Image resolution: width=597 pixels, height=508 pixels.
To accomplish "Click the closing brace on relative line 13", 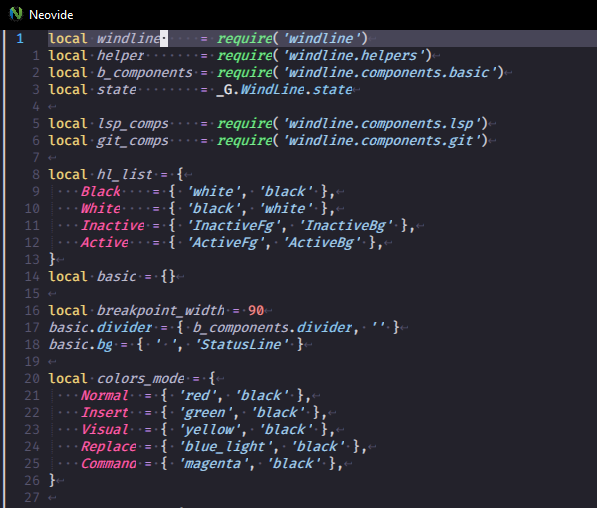I will (52, 260).
